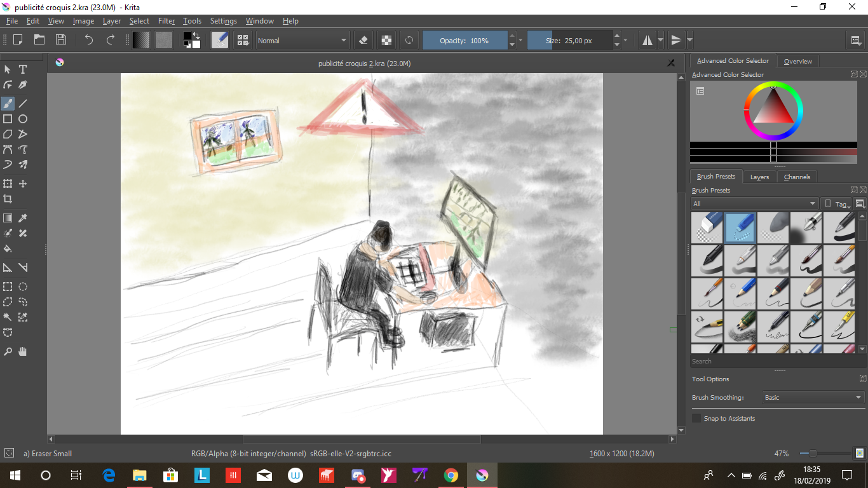Open the Filter menu
868x488 pixels.
tap(166, 21)
